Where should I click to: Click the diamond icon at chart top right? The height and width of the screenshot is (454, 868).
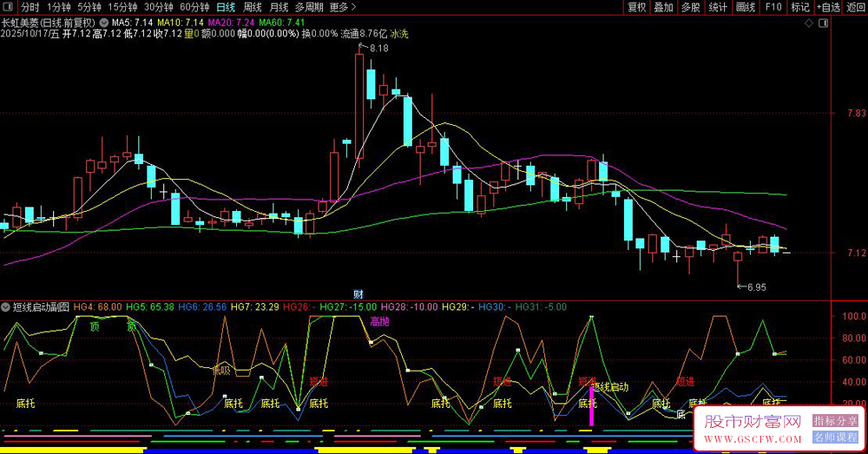(x=806, y=21)
